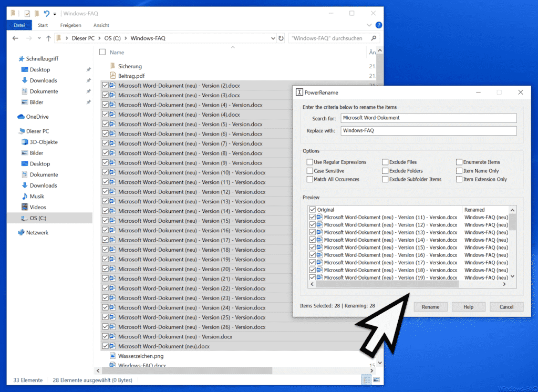
Task: Open the Datei menu
Action: [19, 25]
